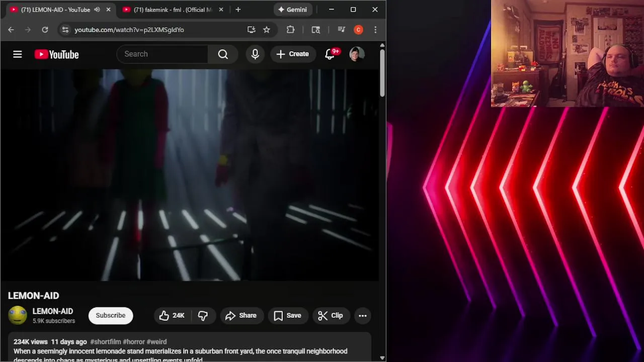
Task: Go forward in browser history
Action: point(28,30)
